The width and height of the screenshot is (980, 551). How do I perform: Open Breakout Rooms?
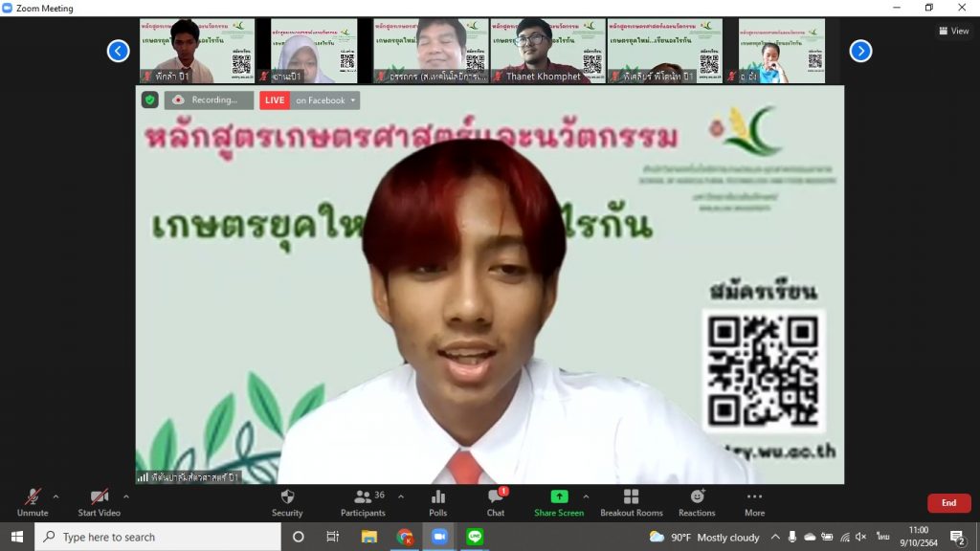[x=631, y=502]
